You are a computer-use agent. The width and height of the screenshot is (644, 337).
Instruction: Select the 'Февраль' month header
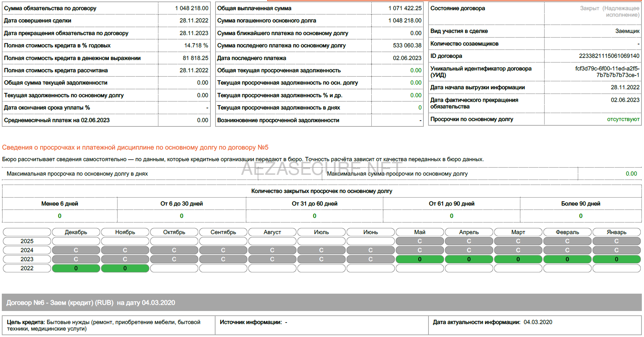tap(567, 232)
